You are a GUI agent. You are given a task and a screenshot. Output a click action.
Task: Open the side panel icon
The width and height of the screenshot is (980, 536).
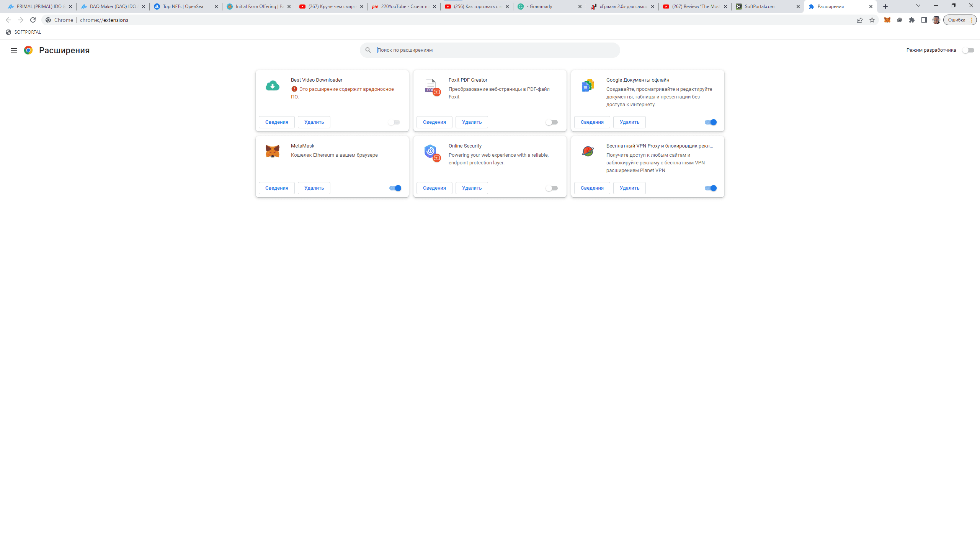[x=924, y=20]
